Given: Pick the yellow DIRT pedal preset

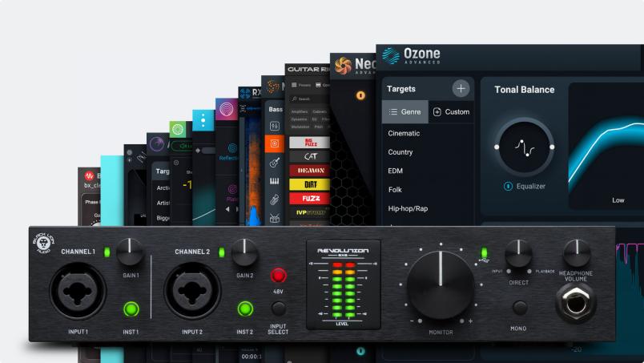Looking at the screenshot, I should tap(309, 184).
